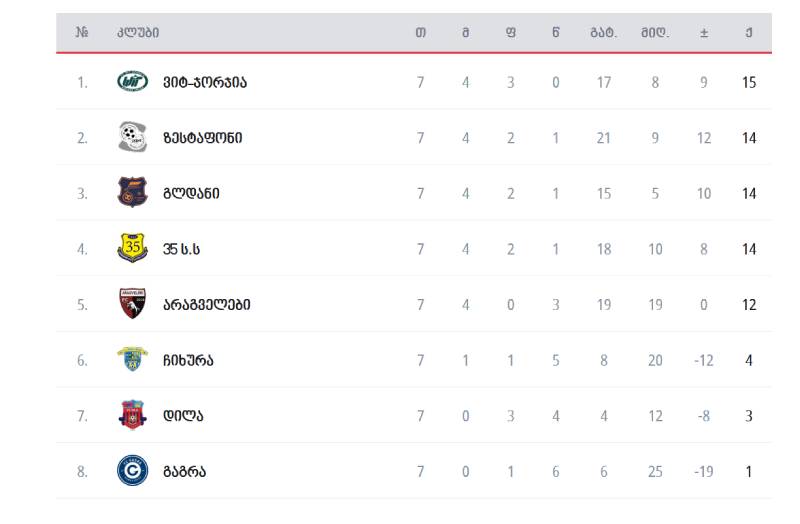Click the № position column header
This screenshot has height=524, width=800.
point(82,33)
